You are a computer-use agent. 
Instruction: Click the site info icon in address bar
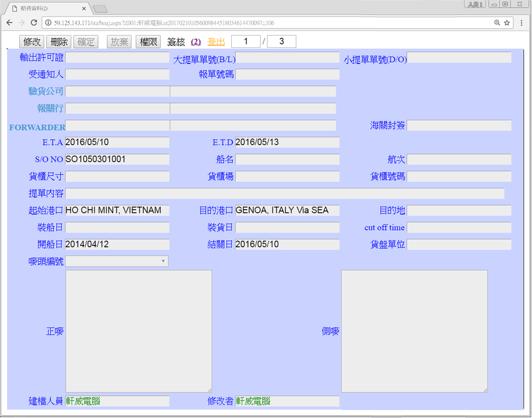coord(48,23)
